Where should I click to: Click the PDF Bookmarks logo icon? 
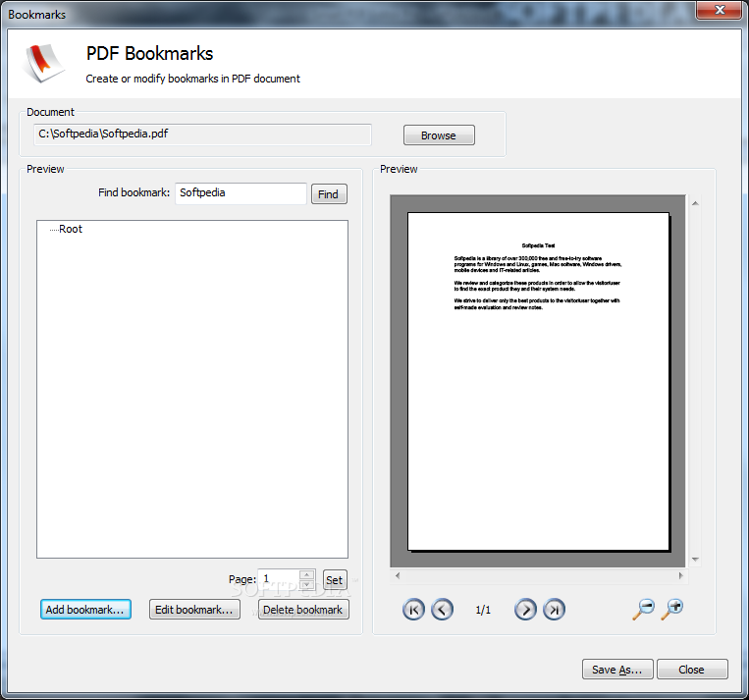43,63
